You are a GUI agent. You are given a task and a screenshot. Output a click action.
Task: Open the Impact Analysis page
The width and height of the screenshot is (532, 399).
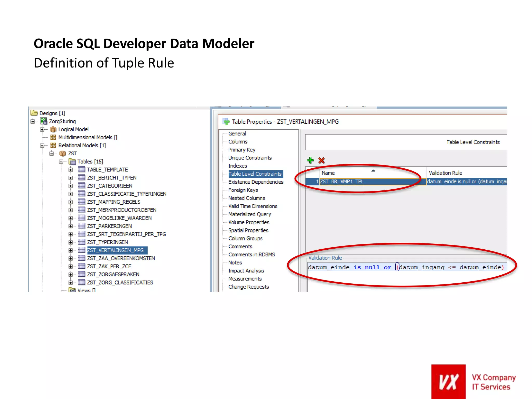pyautogui.click(x=246, y=270)
